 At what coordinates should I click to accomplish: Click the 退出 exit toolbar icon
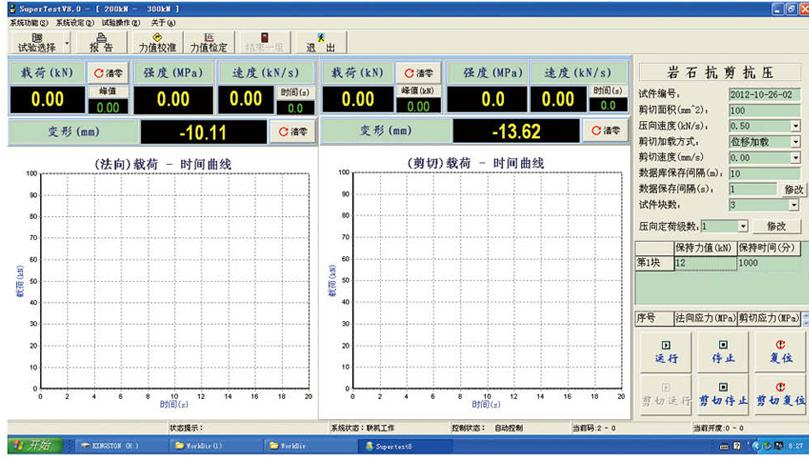pyautogui.click(x=319, y=41)
